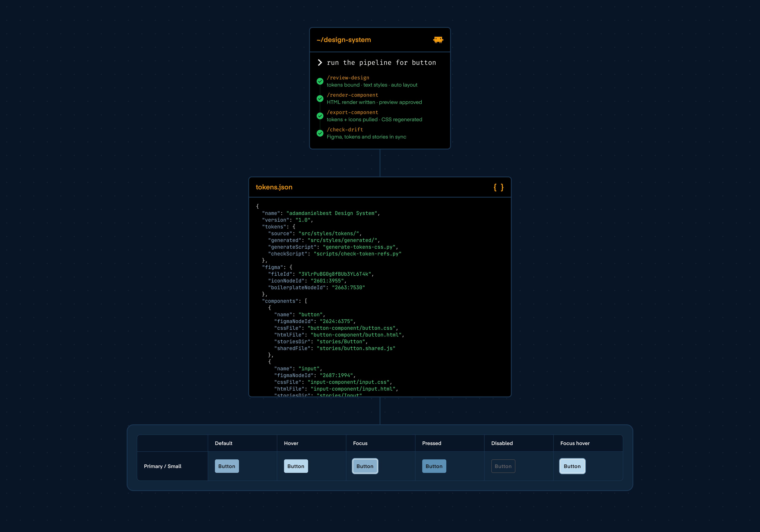The width and height of the screenshot is (760, 532).
Task: Click the "stories/button.shared.js" value
Action: tap(356, 348)
